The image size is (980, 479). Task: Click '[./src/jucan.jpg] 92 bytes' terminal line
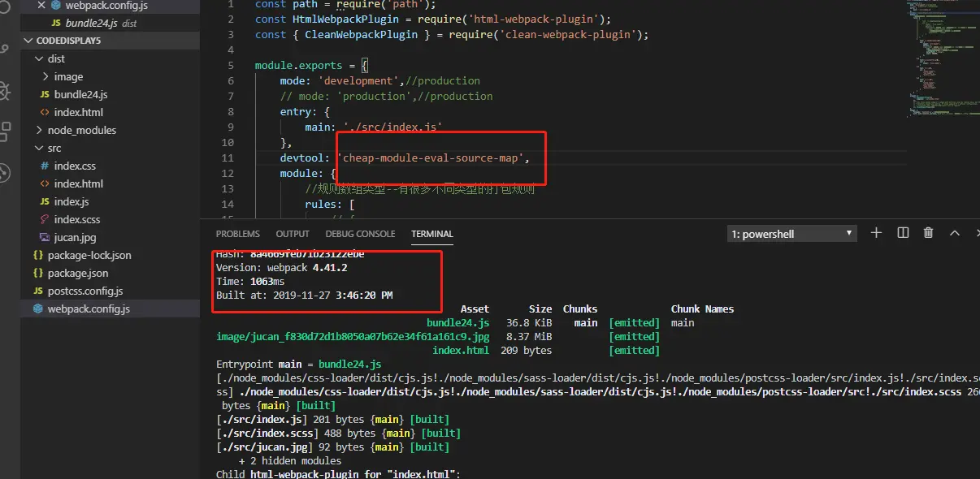pyautogui.click(x=332, y=447)
